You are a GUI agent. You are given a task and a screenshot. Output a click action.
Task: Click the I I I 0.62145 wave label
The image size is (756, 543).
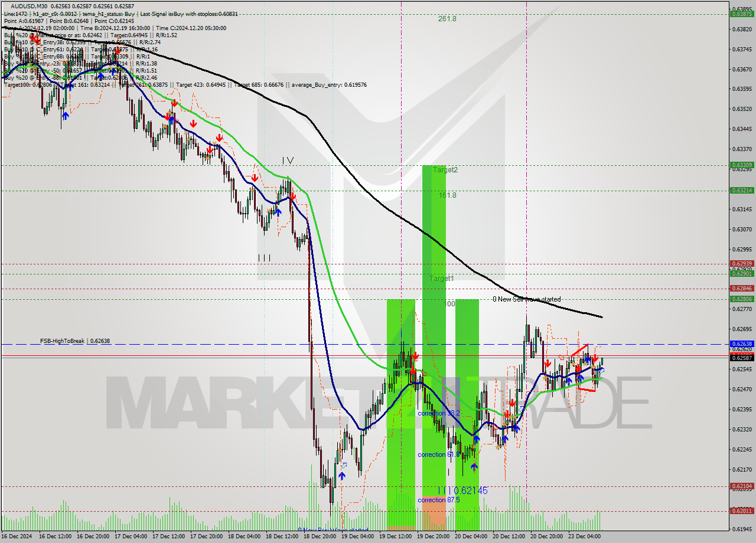tap(463, 490)
